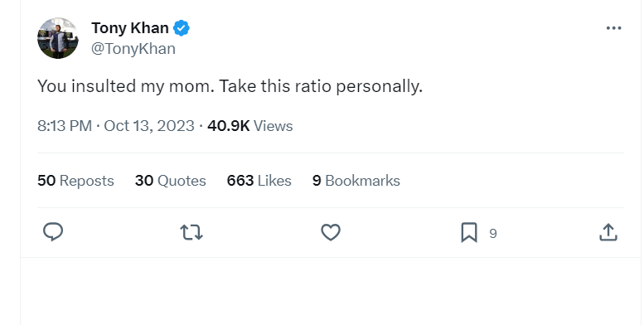View the 40.9K Views analytics
Viewport: 644px width, 325px height.
[250, 126]
